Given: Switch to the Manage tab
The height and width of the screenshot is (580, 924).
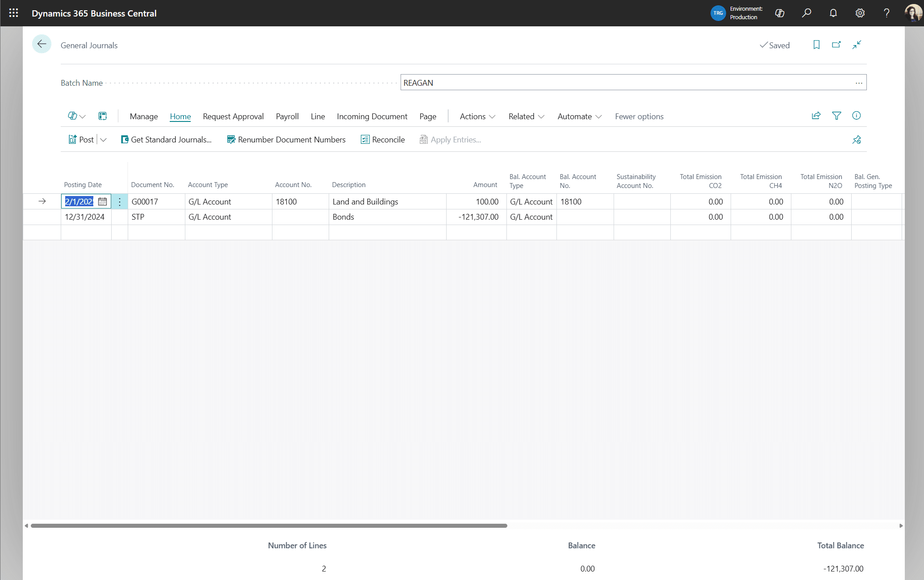Looking at the screenshot, I should coord(143,117).
